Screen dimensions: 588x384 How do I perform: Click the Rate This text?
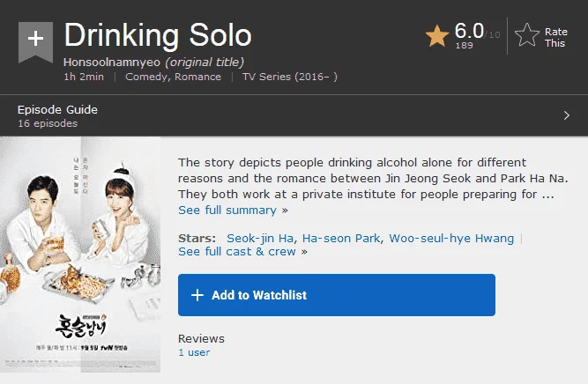coord(555,38)
